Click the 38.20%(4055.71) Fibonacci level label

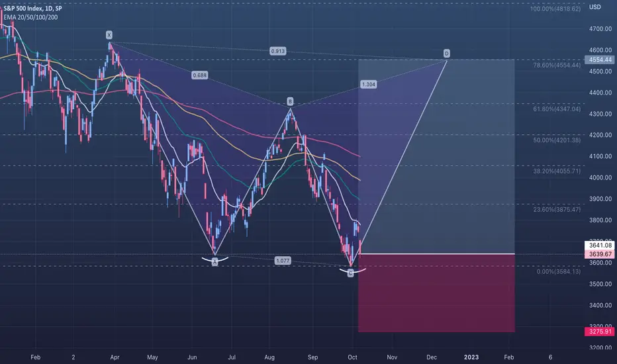[x=557, y=171]
